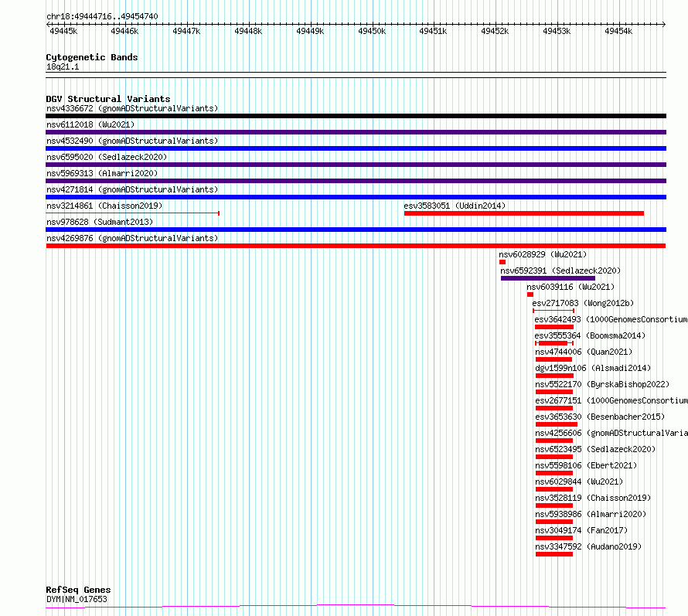This screenshot has width=688, height=616.
Task: Click the purple nsv6112018 variant bar
Action: point(356,132)
